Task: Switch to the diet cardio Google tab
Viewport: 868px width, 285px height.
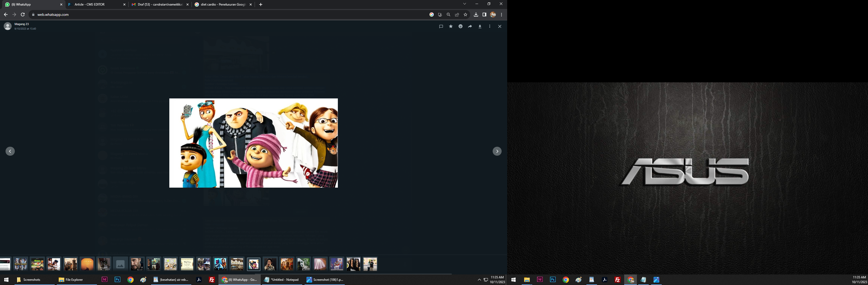Action: click(223, 4)
